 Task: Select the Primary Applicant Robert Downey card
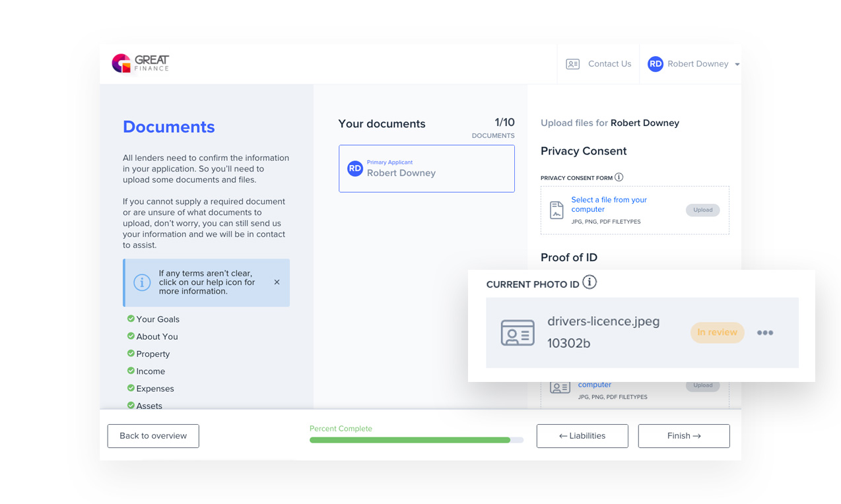tap(426, 169)
